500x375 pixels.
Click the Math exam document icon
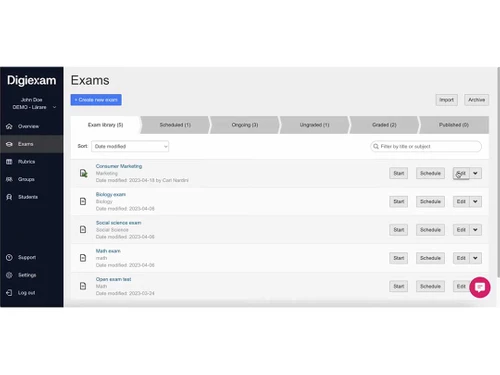83,258
